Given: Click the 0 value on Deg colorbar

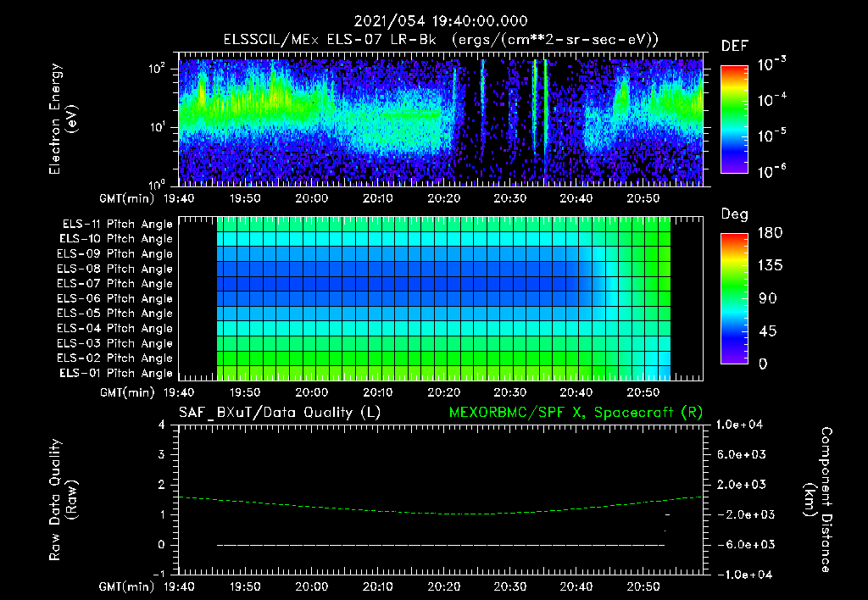Looking at the screenshot, I should (x=763, y=364).
